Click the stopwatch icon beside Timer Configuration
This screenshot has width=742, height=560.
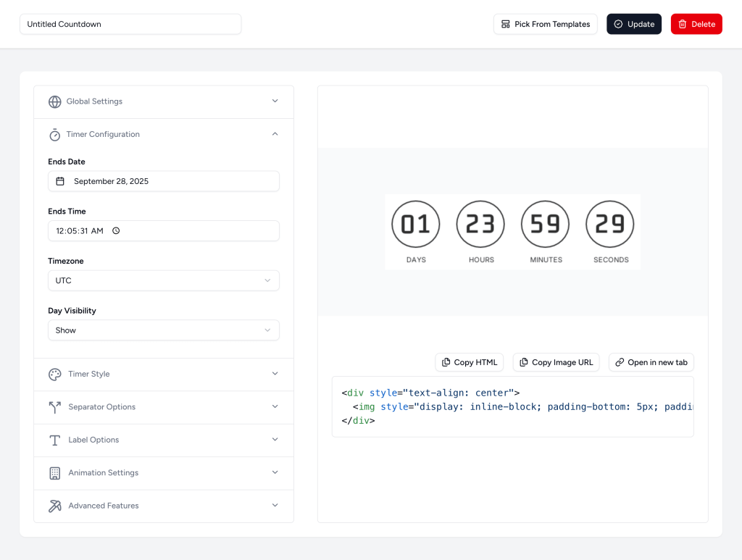[54, 135]
